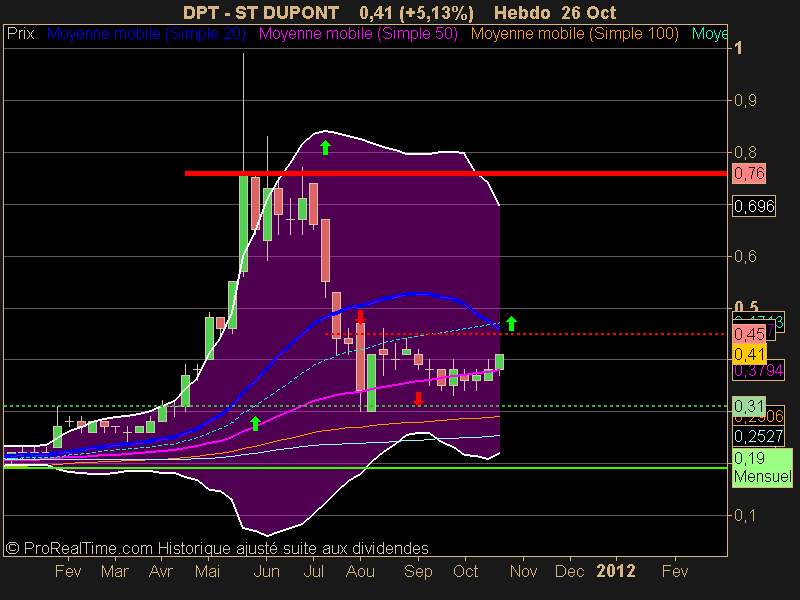Click Moyenne mobile (Simple 20) legend entry
Screen dimensions: 800x600
pyautogui.click(x=146, y=34)
